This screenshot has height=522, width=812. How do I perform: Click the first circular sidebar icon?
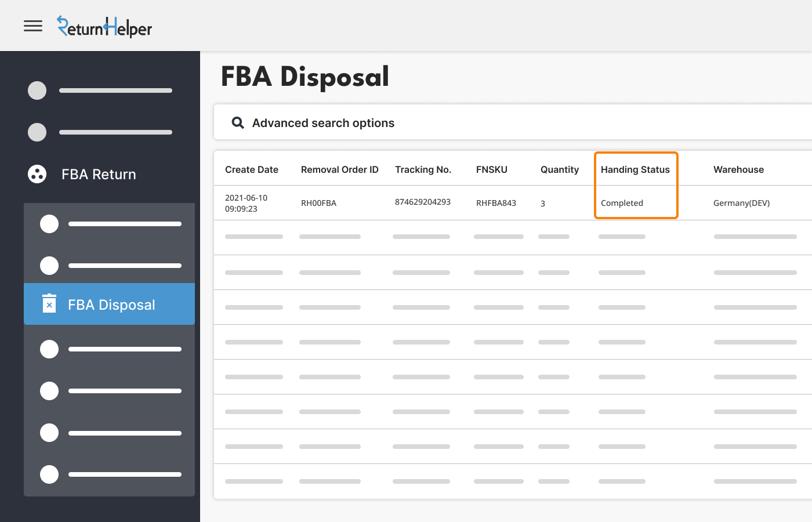(37, 90)
